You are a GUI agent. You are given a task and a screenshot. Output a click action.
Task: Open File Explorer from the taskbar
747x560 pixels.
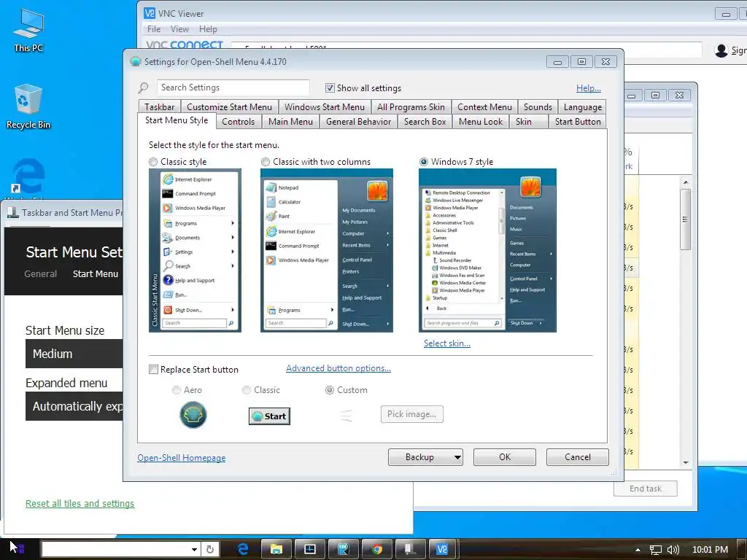coord(276,549)
